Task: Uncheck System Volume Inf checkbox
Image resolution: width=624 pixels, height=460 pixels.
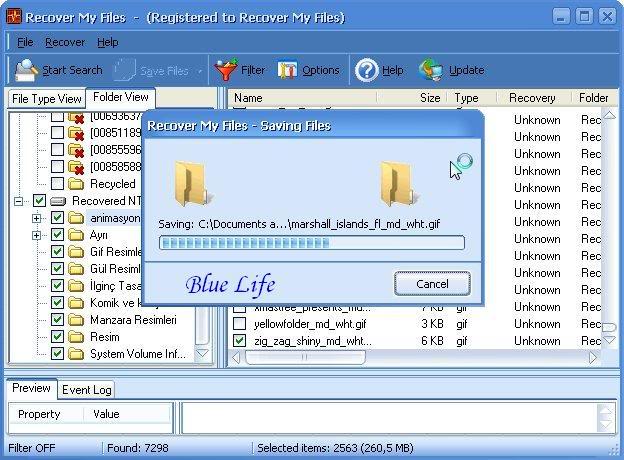Action: coord(57,353)
